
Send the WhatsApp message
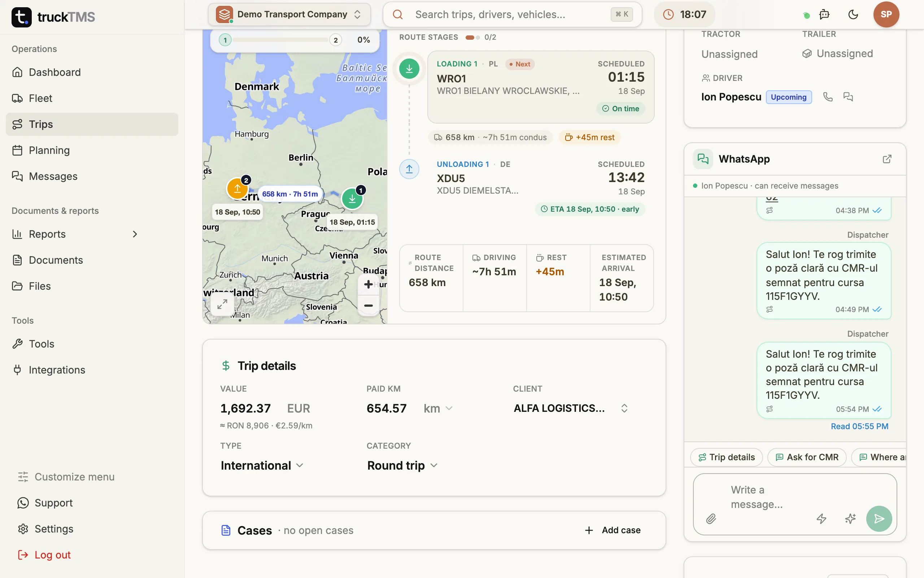click(x=879, y=519)
